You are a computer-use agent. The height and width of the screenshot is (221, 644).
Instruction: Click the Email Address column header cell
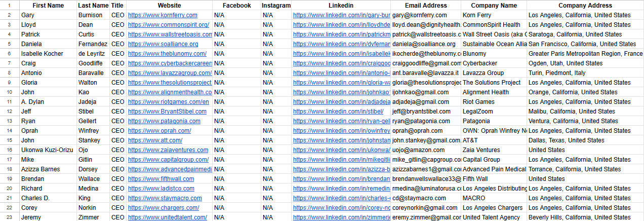425,6
